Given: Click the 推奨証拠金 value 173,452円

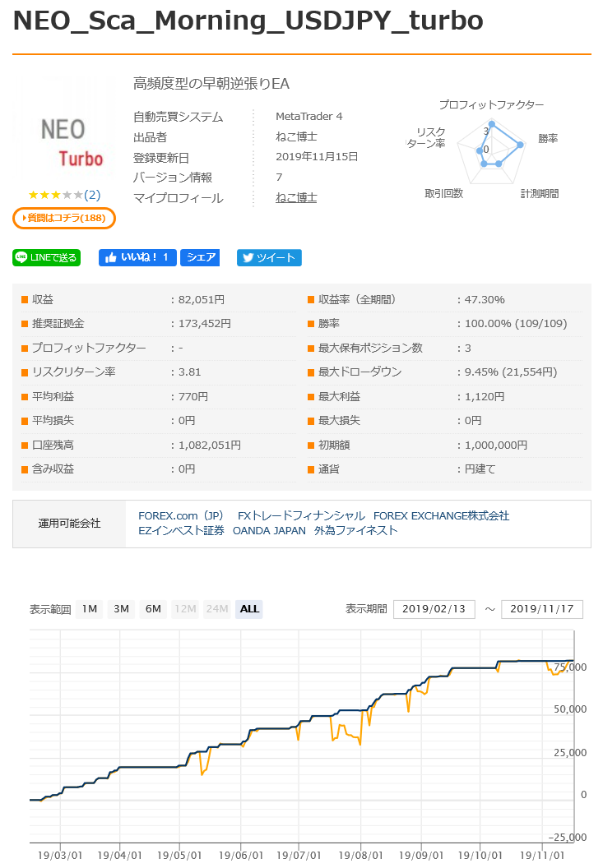Looking at the screenshot, I should coord(205,323).
